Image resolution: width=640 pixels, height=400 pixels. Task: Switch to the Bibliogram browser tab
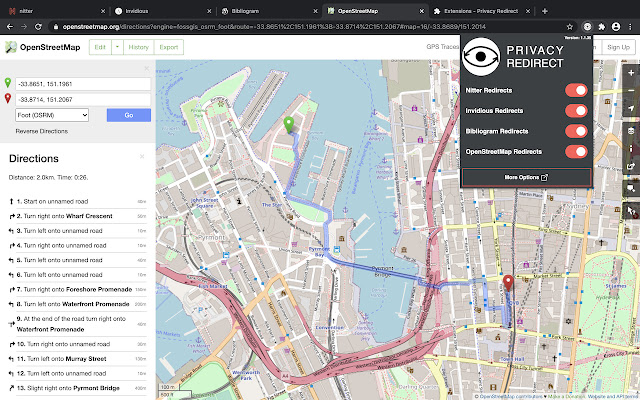point(262,9)
